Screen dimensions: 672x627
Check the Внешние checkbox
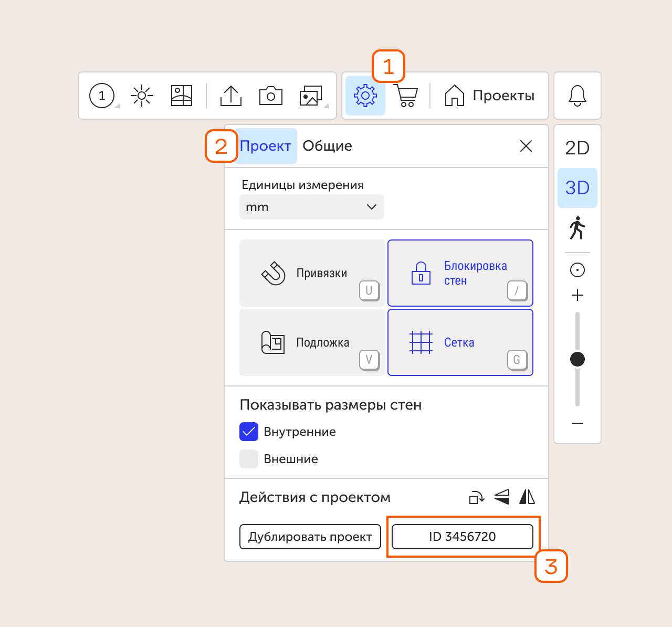tap(249, 459)
